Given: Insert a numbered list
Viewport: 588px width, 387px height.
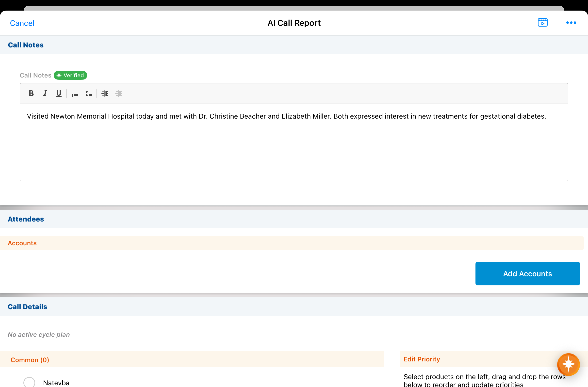Looking at the screenshot, I should (75, 93).
